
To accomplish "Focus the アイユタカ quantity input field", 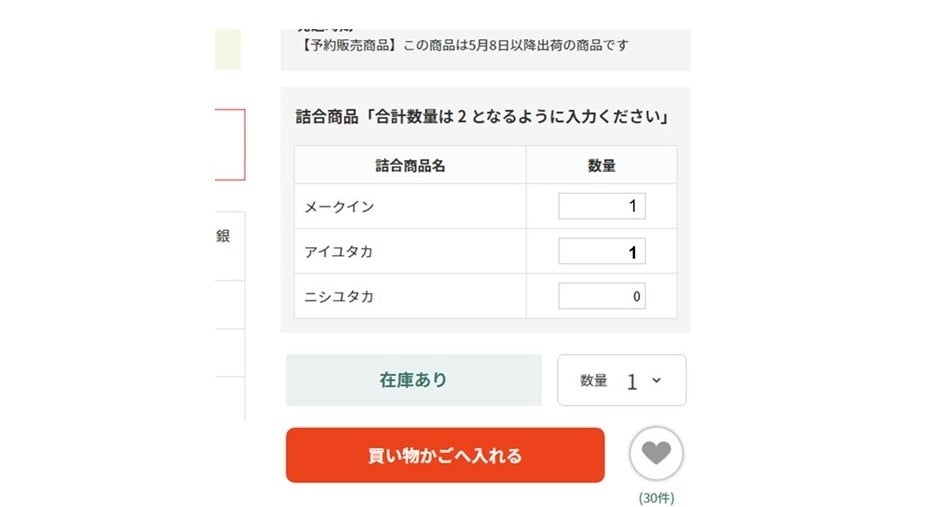I will (601, 251).
